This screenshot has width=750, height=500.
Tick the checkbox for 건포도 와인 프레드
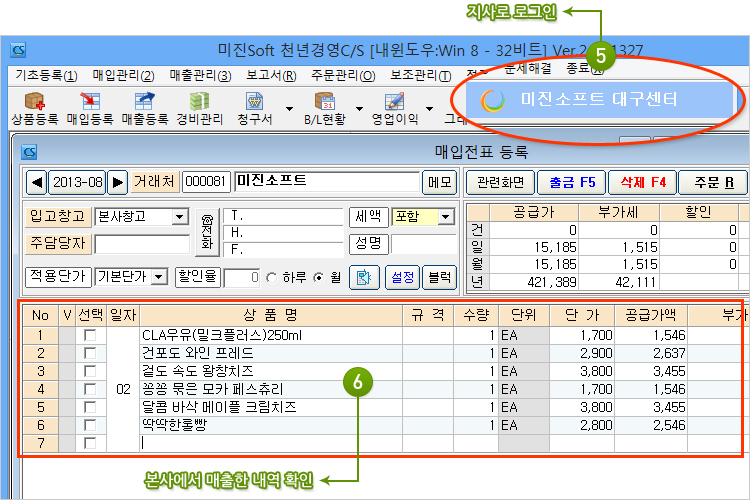pyautogui.click(x=89, y=353)
